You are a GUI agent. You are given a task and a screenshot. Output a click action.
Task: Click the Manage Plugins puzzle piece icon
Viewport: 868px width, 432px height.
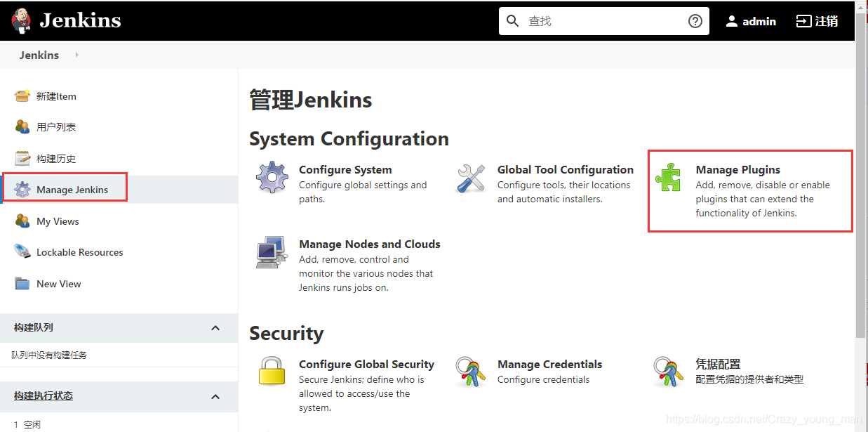[668, 178]
